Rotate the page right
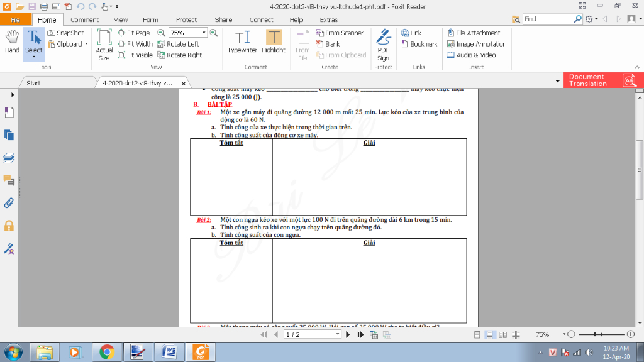Viewport: 644px width, 362px height. tap(180, 55)
